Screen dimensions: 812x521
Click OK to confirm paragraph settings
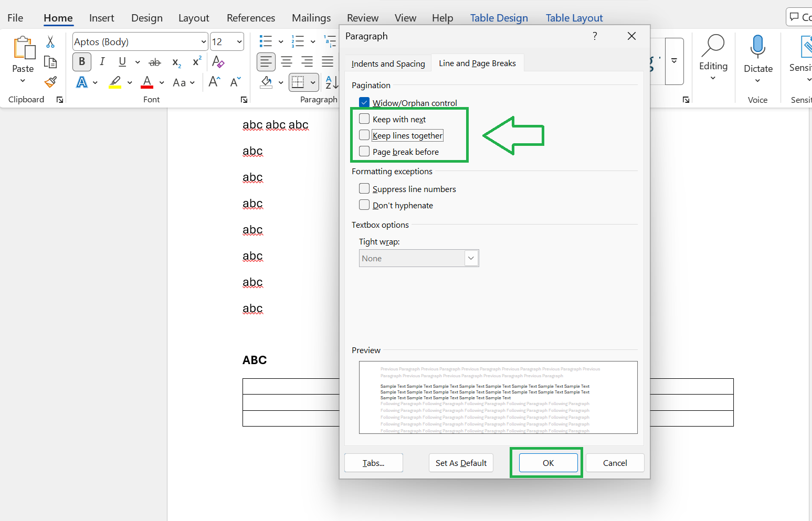[549, 463]
